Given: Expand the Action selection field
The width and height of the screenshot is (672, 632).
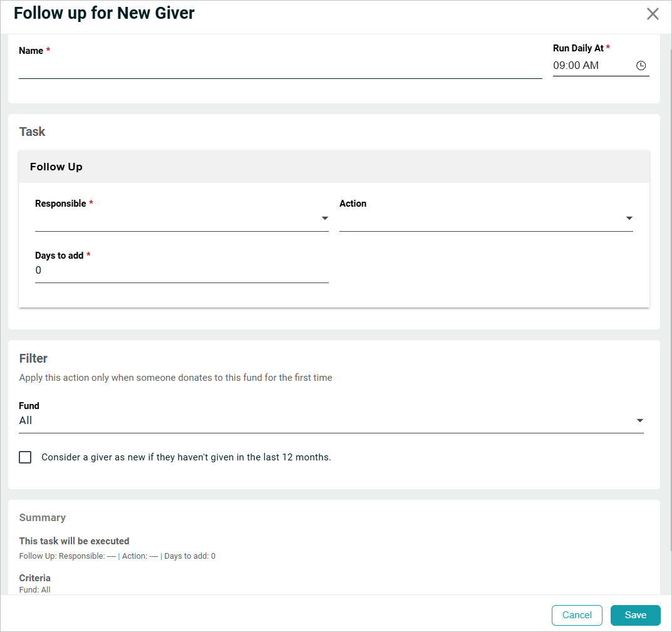Looking at the screenshot, I should tap(479, 219).
